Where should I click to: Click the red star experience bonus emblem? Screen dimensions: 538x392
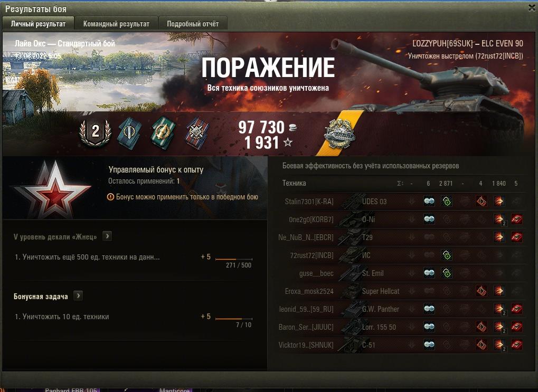click(x=54, y=189)
